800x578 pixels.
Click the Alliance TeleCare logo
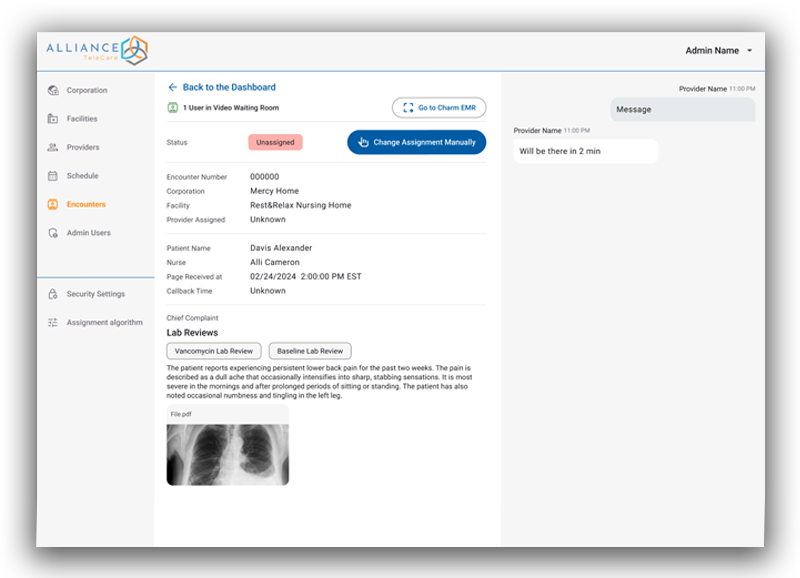pyautogui.click(x=97, y=51)
